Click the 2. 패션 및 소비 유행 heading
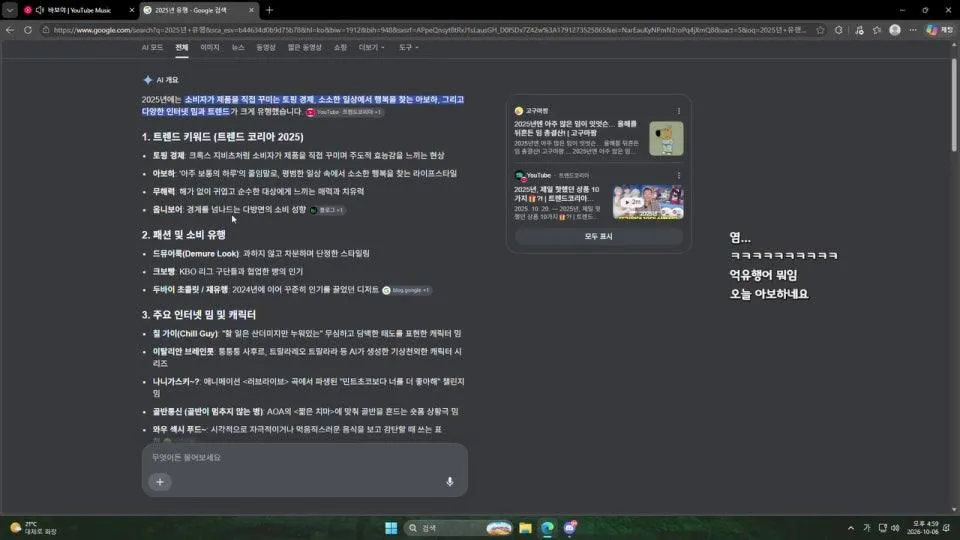This screenshot has width=960, height=540. [184, 235]
